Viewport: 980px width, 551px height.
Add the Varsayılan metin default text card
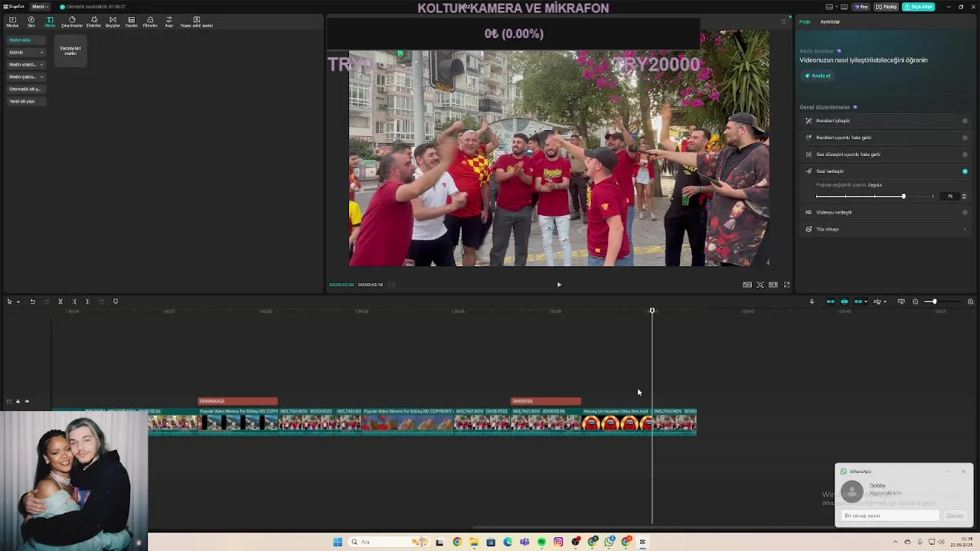click(70, 51)
